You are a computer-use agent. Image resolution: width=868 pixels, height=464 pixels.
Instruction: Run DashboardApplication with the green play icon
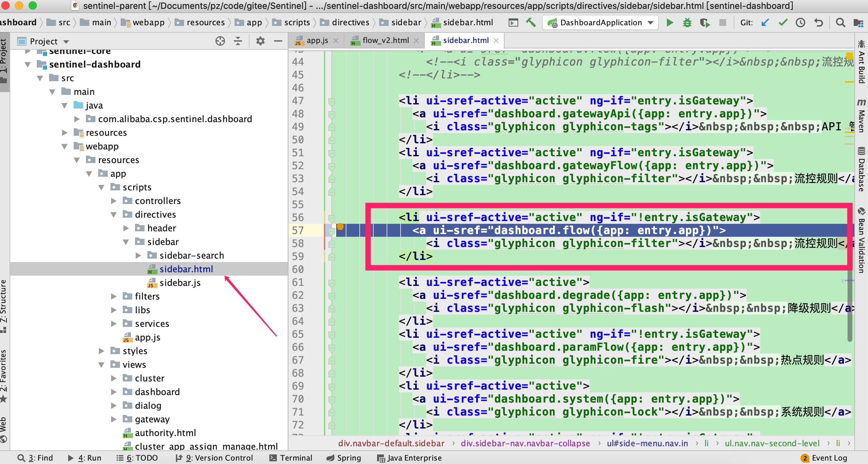click(x=670, y=23)
